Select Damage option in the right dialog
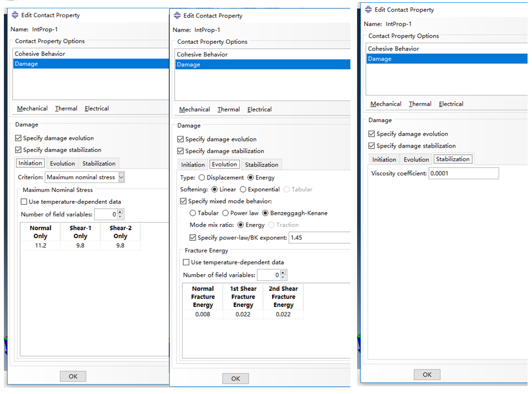The height and width of the screenshot is (394, 532). (447, 59)
